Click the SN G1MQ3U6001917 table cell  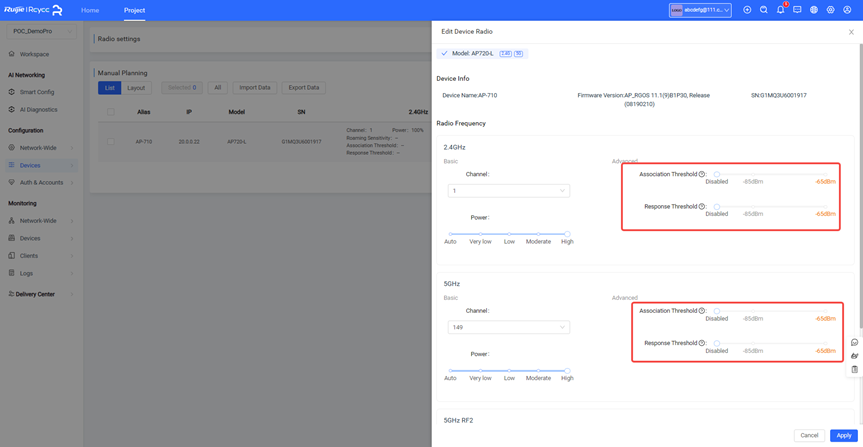(x=301, y=141)
